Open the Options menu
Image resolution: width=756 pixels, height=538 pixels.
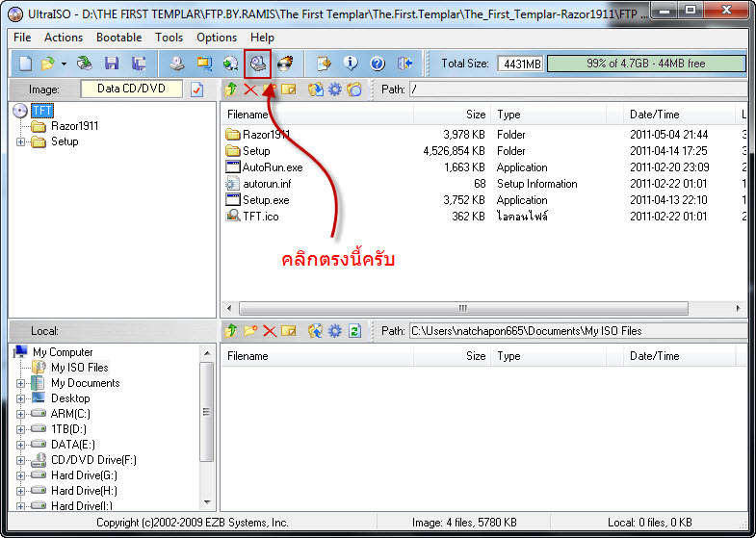tap(217, 38)
